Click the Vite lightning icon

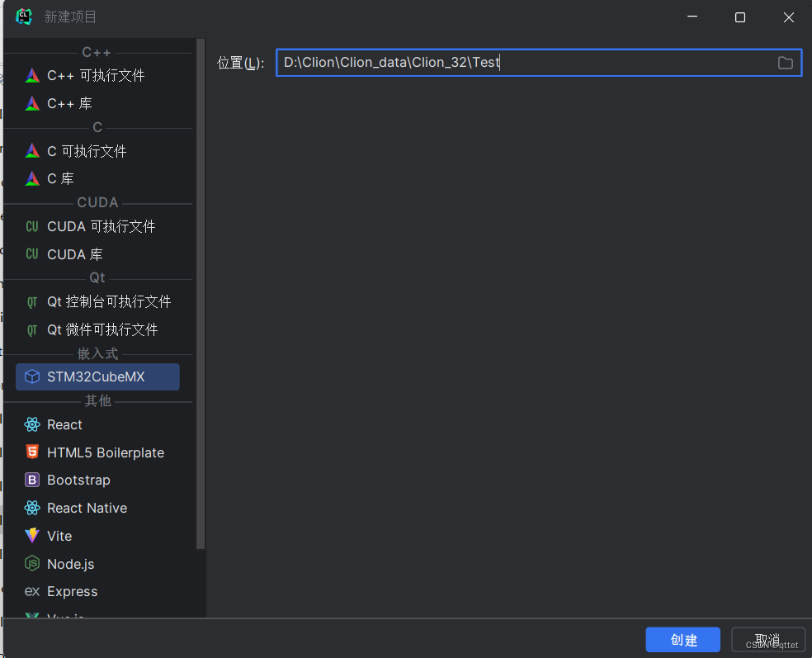tap(32, 535)
